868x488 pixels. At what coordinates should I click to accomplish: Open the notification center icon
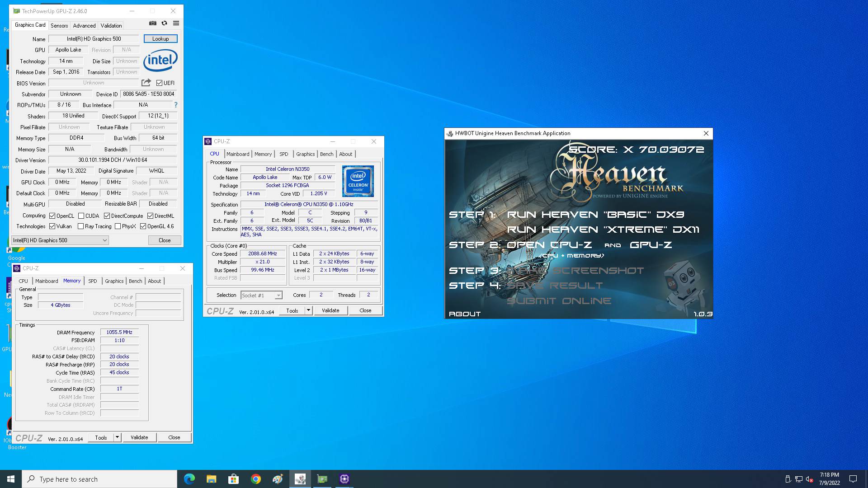coord(853,479)
